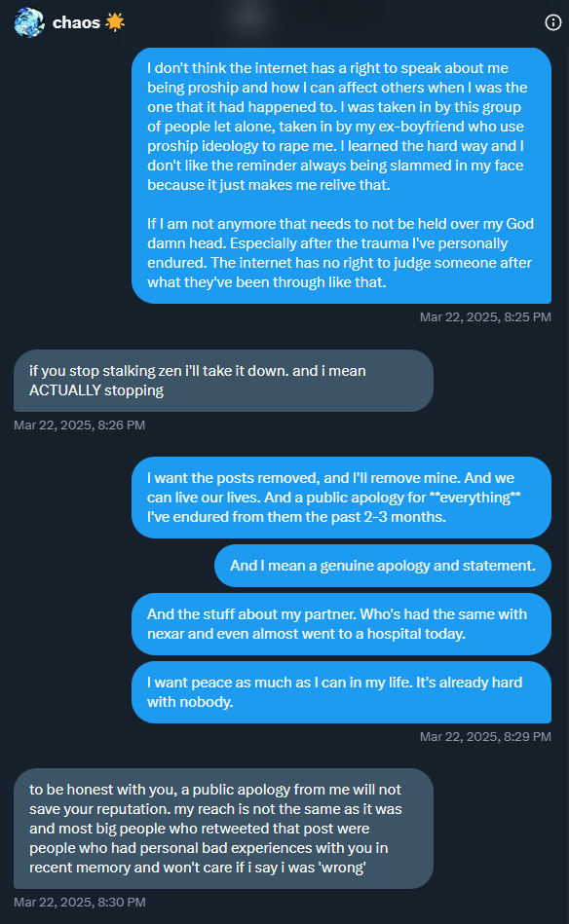This screenshot has height=924, width=569.
Task: Click the 8:29 PM timestamp
Action: point(485,737)
